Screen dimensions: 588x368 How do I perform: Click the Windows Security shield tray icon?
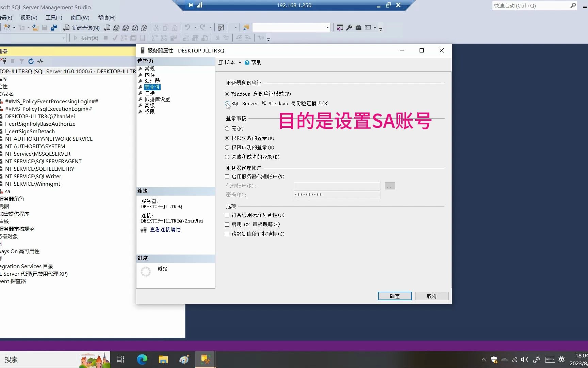(494, 359)
